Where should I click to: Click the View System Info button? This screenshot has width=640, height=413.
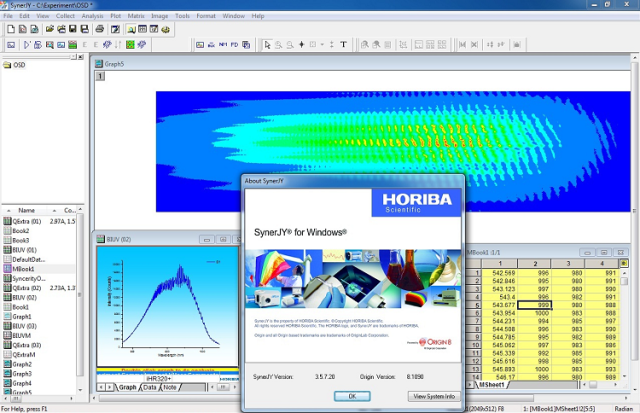[433, 396]
